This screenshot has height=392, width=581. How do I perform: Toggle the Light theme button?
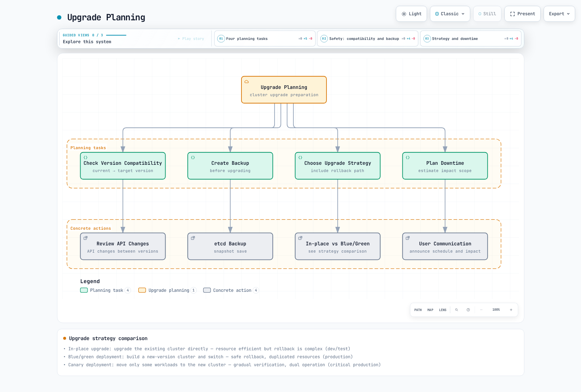[411, 14]
